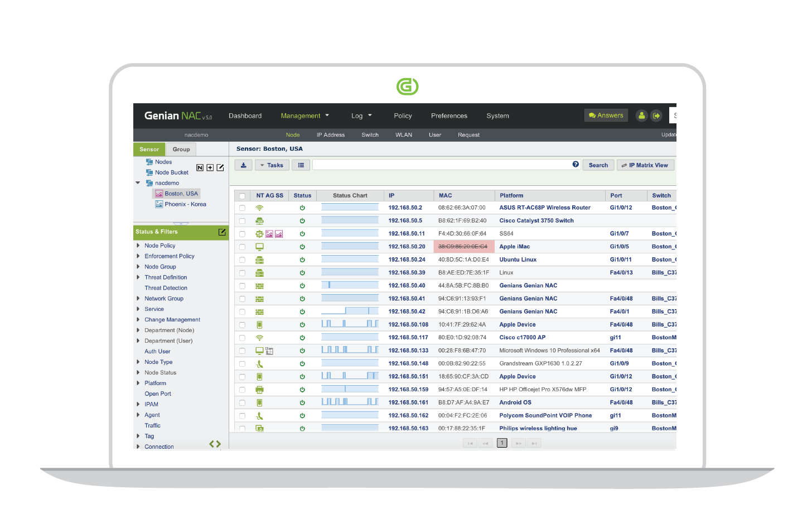Click the Boston, USA sensor icon

pyautogui.click(x=159, y=194)
